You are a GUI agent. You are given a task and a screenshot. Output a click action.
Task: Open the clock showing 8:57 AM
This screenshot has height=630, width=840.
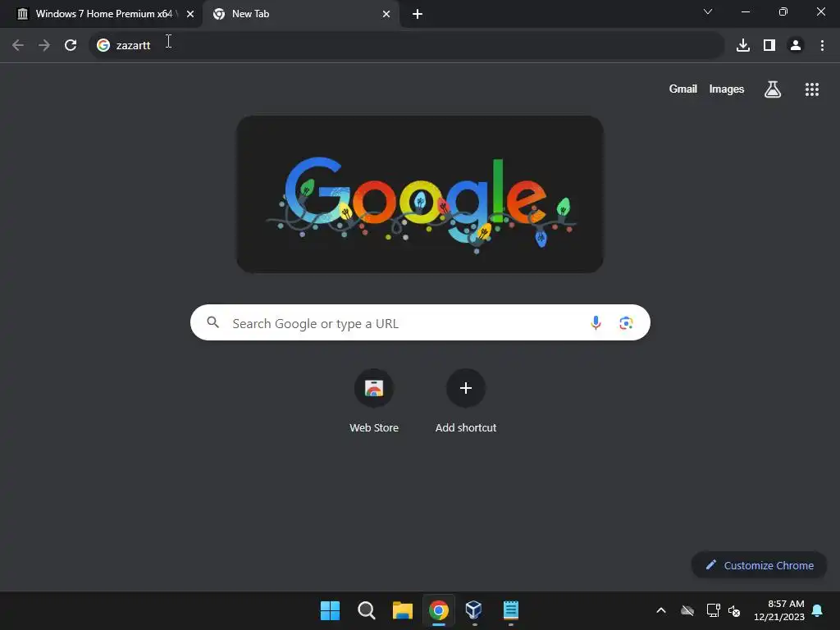(x=779, y=610)
